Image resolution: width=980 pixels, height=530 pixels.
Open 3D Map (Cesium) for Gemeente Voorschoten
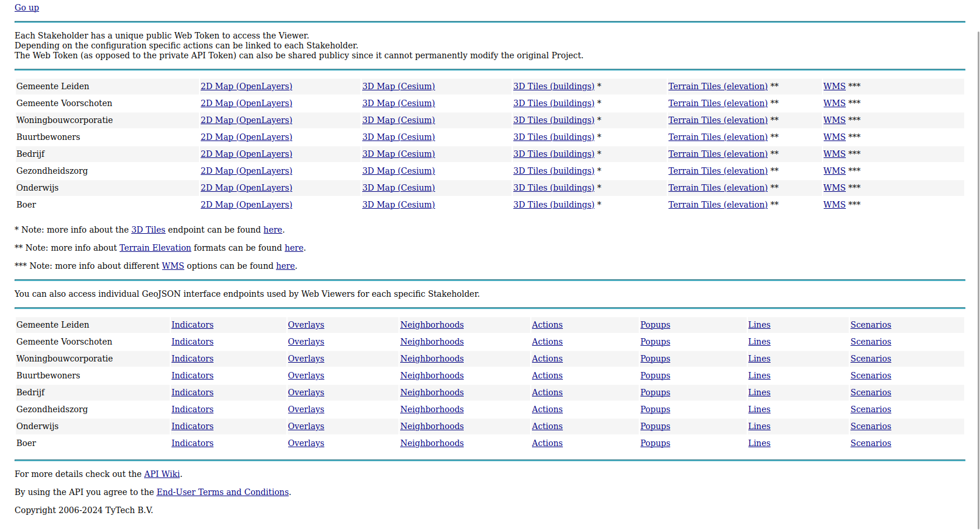[x=398, y=103]
